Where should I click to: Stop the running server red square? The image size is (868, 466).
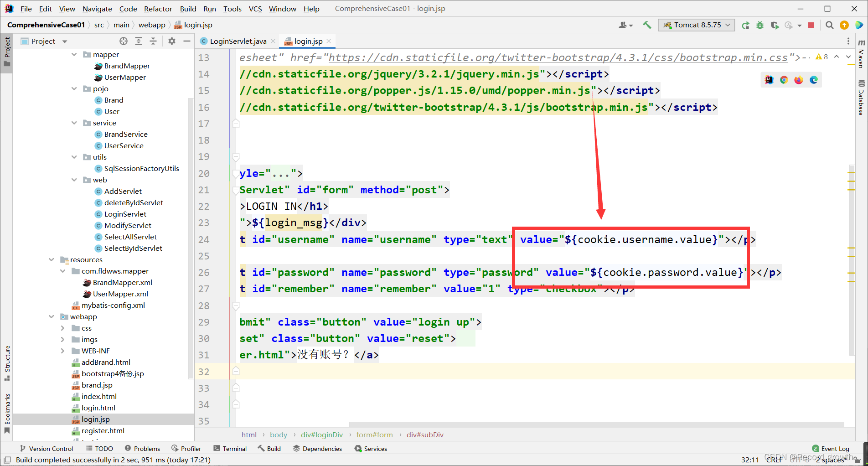811,25
